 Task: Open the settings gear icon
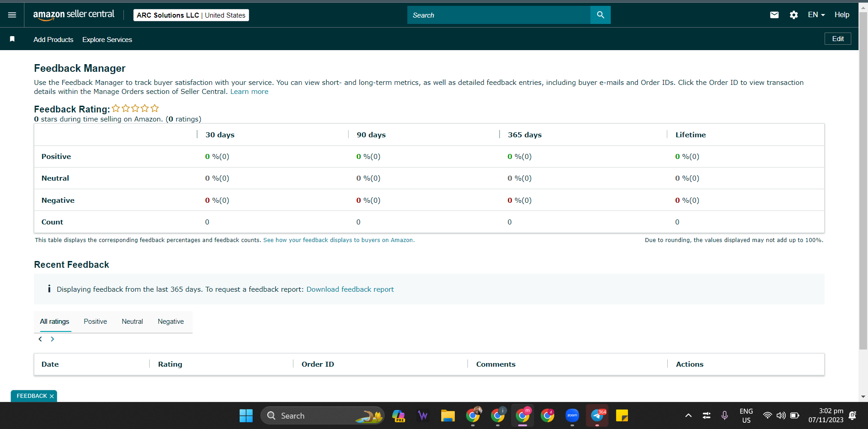coord(794,15)
